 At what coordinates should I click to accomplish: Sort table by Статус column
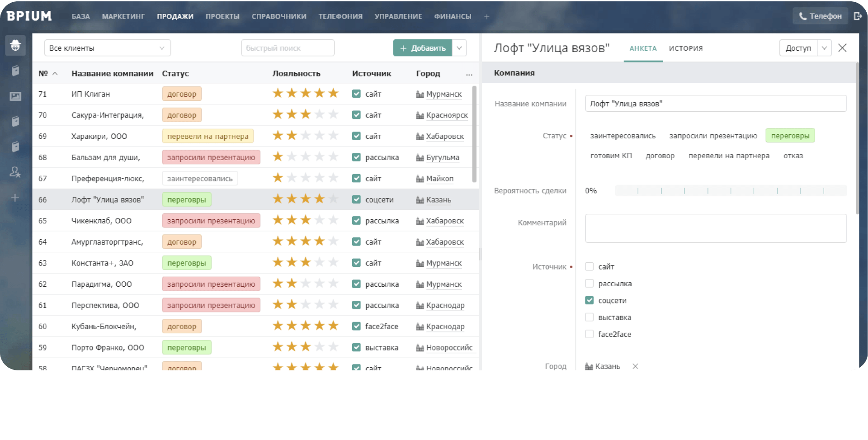(175, 73)
